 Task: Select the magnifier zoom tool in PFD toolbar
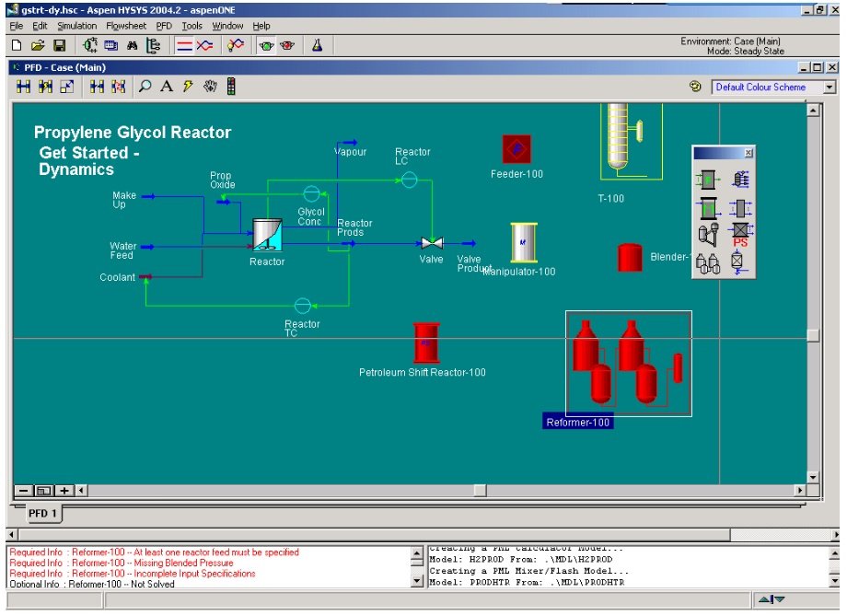point(145,87)
